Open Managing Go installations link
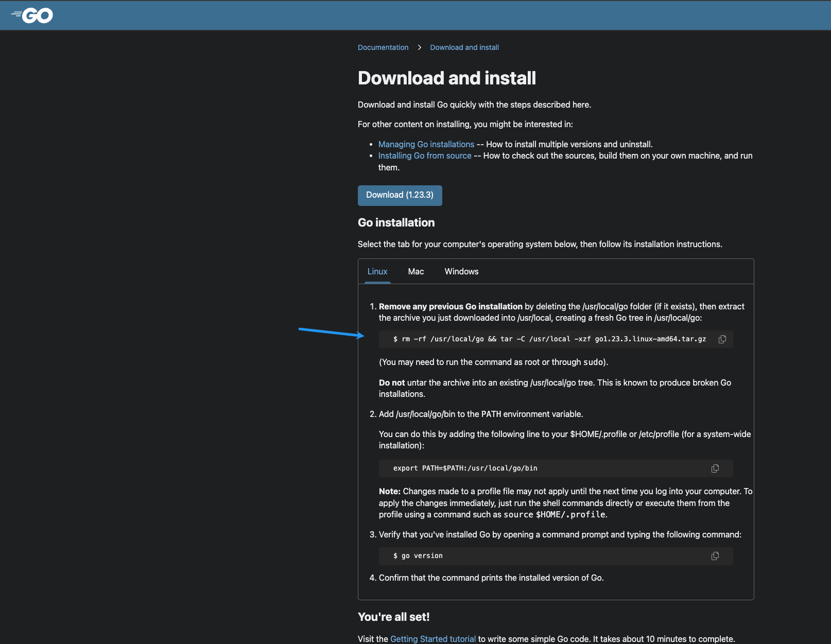The image size is (831, 644). click(x=426, y=144)
